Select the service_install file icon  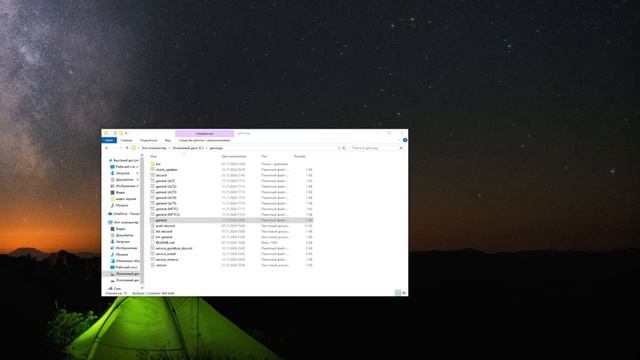point(153,254)
